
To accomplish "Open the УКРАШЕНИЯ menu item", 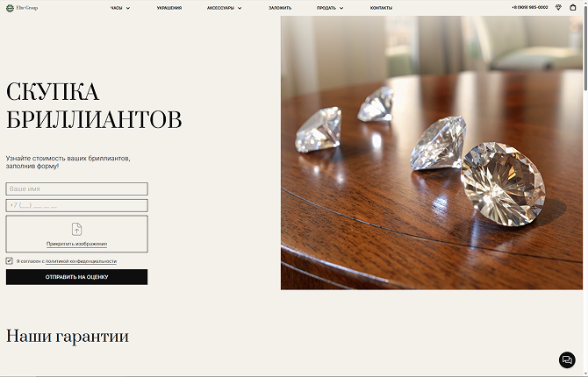I will click(169, 8).
